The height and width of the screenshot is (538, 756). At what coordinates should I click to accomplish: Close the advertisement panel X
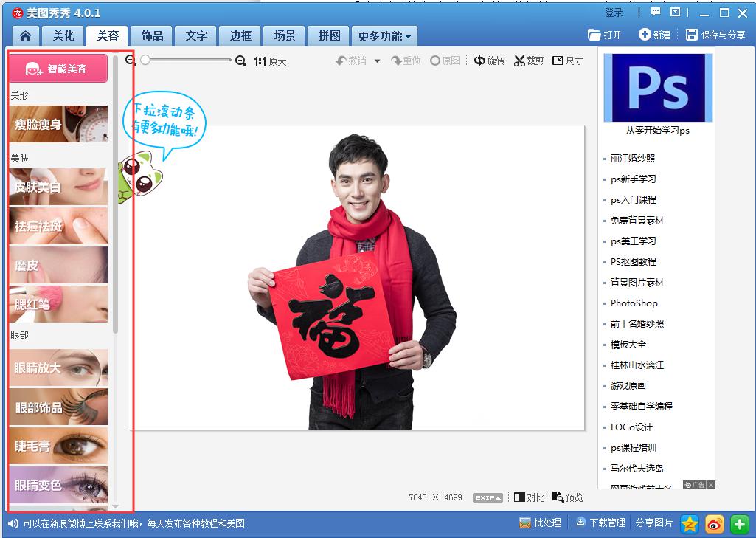pyautogui.click(x=711, y=484)
